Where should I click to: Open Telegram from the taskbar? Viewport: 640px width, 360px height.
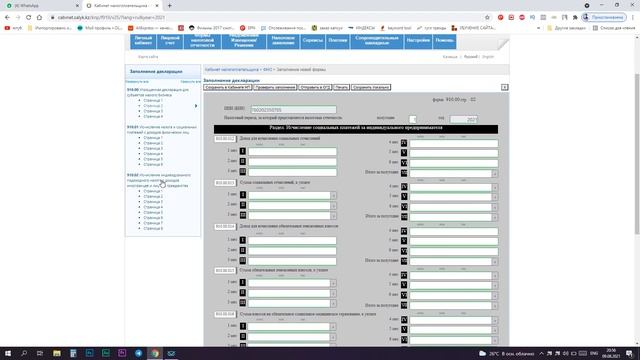pos(138,353)
